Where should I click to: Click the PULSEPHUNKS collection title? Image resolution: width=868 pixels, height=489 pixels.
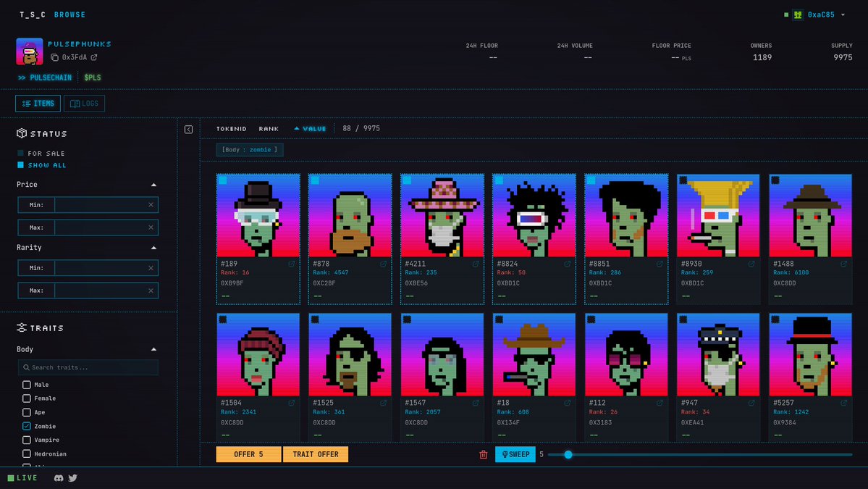pos(79,43)
